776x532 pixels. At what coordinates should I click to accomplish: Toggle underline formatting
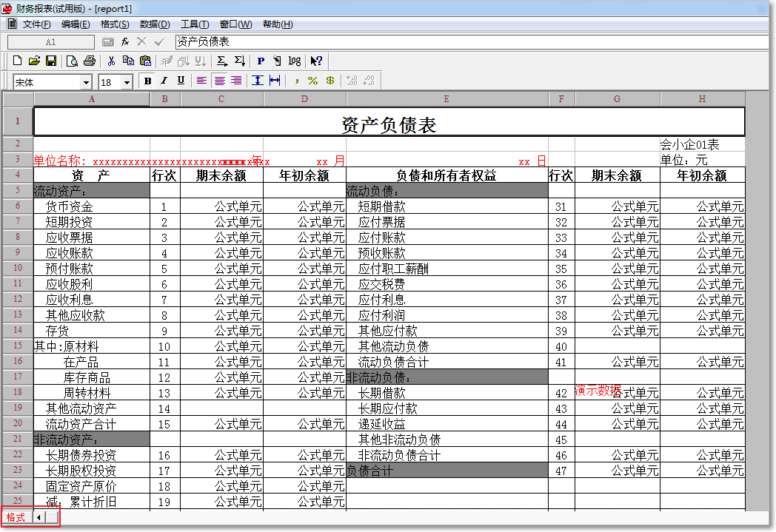point(180,81)
